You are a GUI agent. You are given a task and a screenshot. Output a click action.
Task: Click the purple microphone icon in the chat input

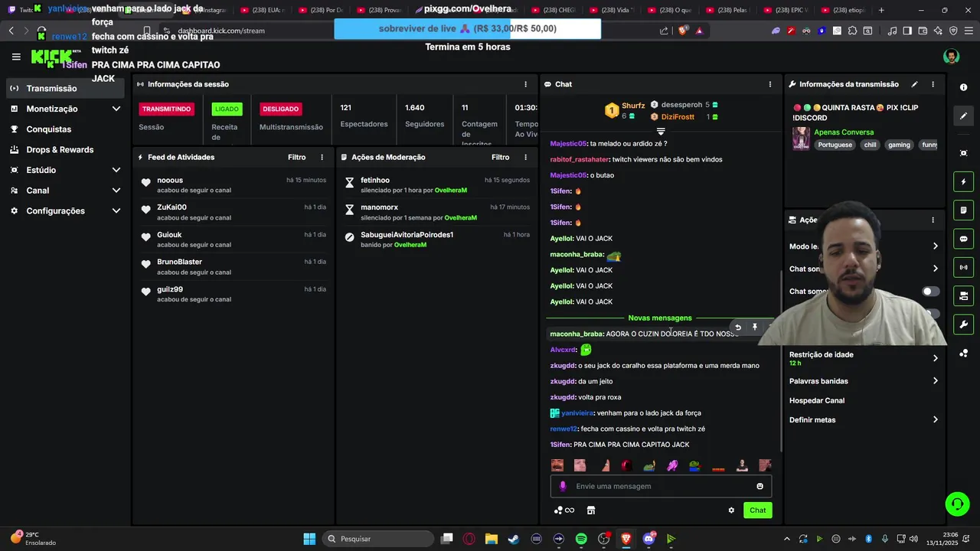pos(563,487)
